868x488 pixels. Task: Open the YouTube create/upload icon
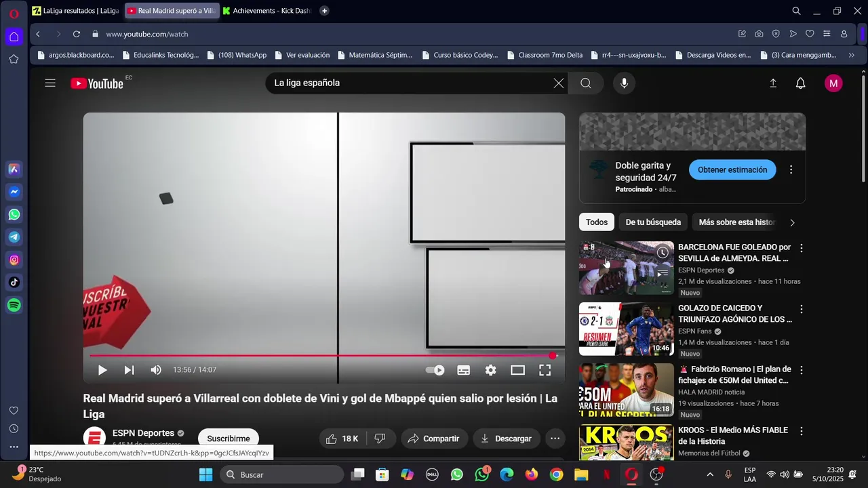pyautogui.click(x=773, y=83)
